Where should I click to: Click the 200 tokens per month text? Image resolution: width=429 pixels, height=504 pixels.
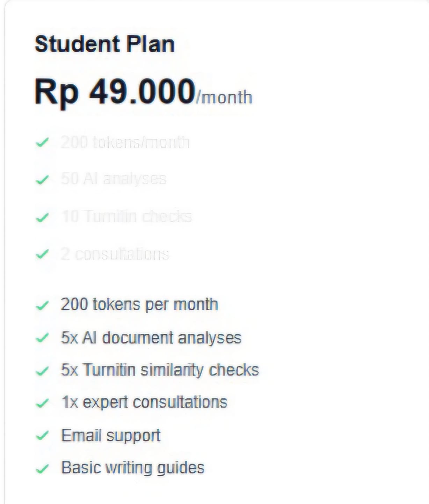(x=139, y=304)
